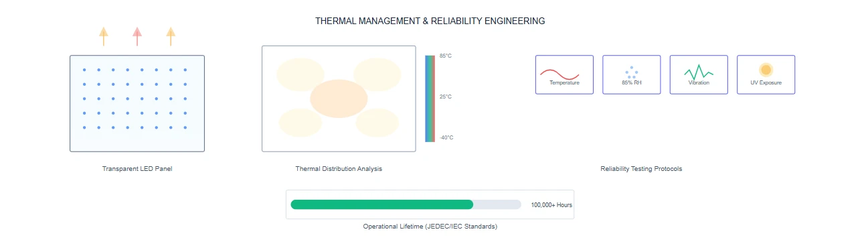Click the 'Transparent LED Panel' caption

pyautogui.click(x=137, y=169)
